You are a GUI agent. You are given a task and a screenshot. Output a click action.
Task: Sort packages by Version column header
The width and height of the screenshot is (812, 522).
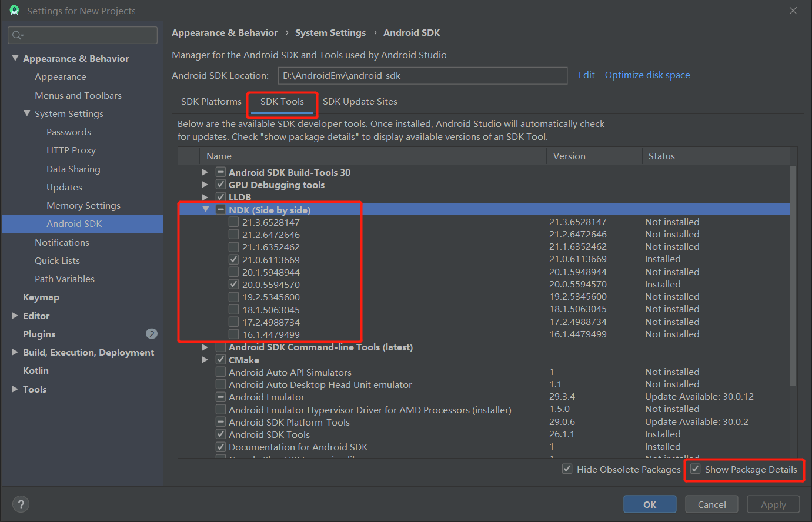(x=594, y=156)
